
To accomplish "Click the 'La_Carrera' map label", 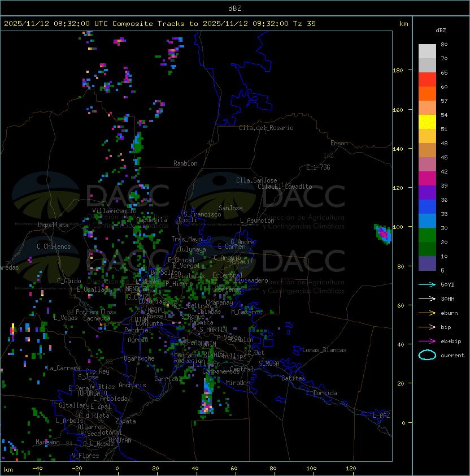I will [x=63, y=368].
